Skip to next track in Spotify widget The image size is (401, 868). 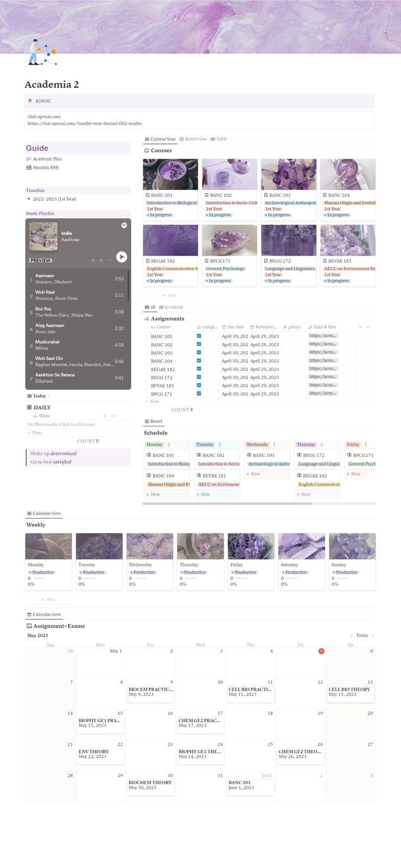click(101, 261)
